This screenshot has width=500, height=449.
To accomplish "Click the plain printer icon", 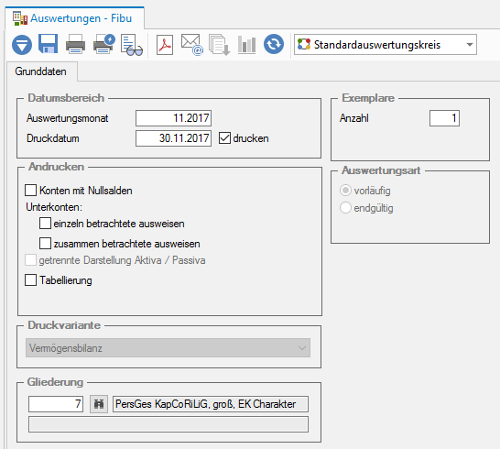I will click(75, 44).
